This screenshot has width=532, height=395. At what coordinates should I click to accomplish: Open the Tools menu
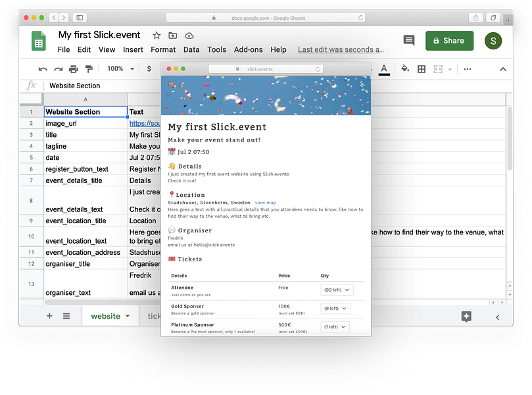click(216, 49)
